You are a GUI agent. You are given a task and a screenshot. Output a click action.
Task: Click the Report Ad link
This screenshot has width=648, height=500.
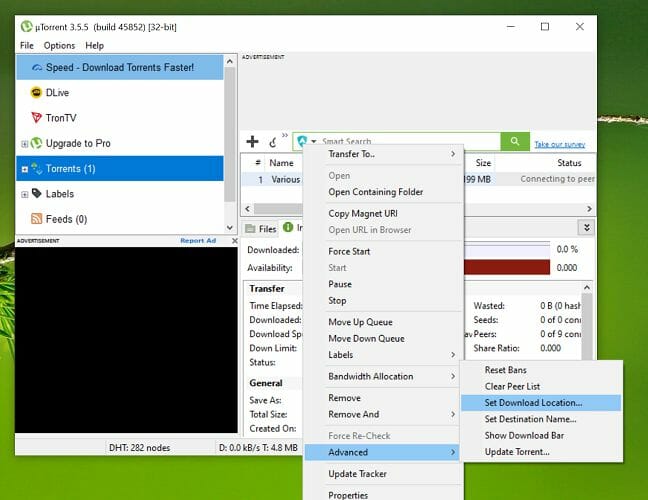(198, 240)
